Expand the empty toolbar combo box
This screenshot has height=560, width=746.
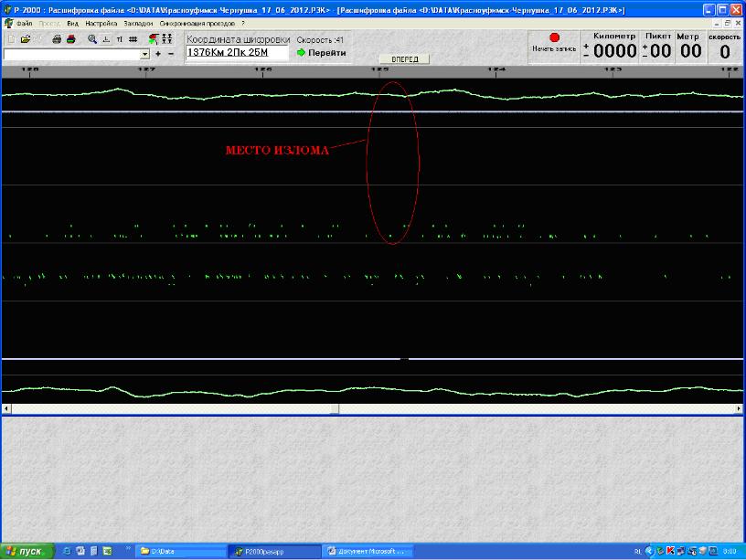[x=144, y=54]
